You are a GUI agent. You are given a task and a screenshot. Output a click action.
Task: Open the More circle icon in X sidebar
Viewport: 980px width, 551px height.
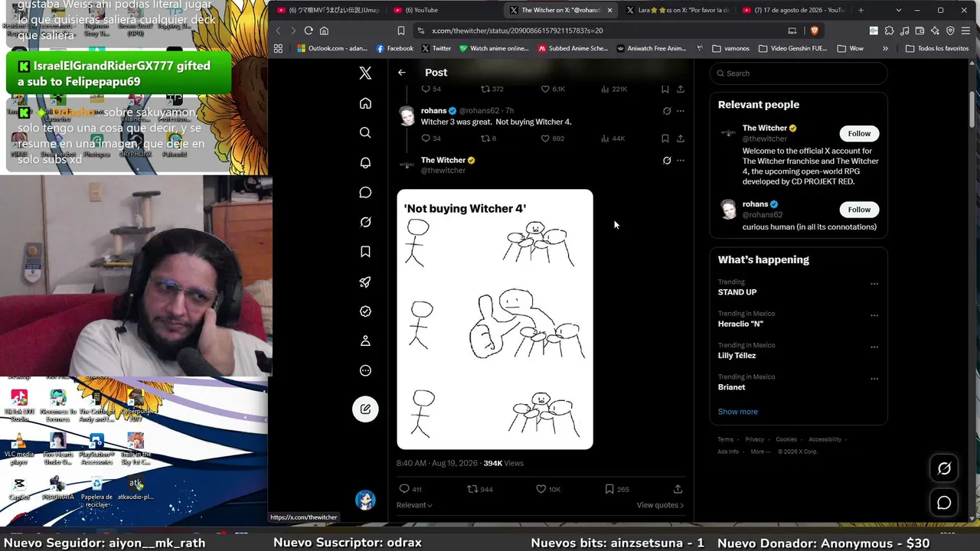coord(365,370)
